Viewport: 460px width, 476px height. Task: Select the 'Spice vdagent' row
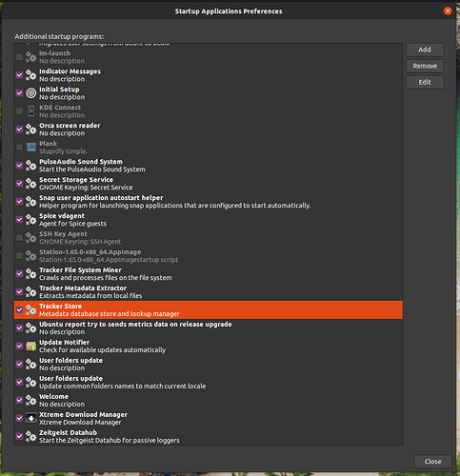pos(209,220)
